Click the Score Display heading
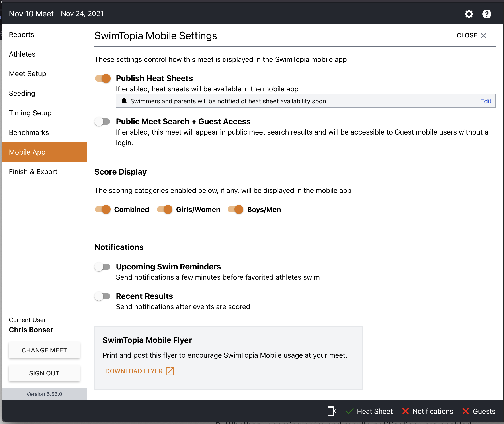This screenshot has height=424, width=504. click(121, 172)
